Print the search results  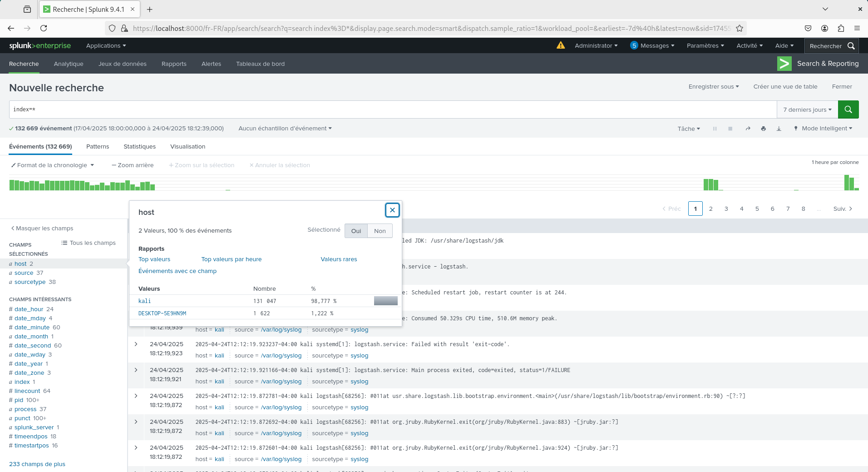click(763, 129)
